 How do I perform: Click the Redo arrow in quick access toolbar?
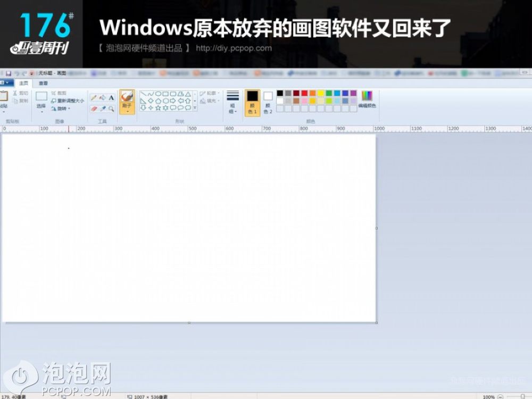pyautogui.click(x=24, y=73)
